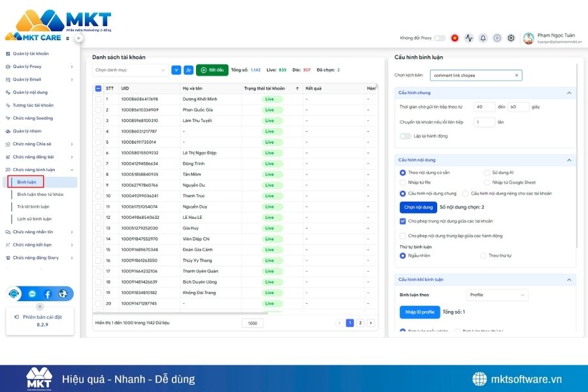Click the Vietnam flag language icon
The height and width of the screenshot is (392, 588).
click(455, 38)
